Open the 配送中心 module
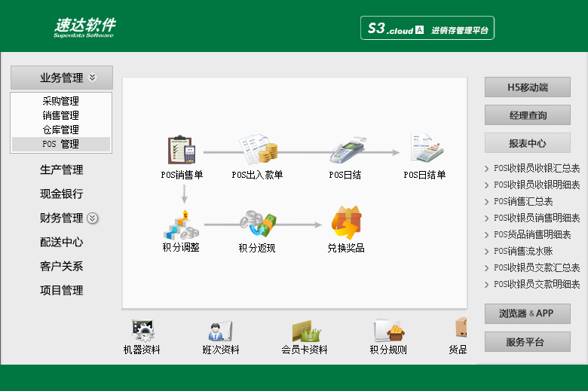588x391 pixels. click(x=62, y=242)
